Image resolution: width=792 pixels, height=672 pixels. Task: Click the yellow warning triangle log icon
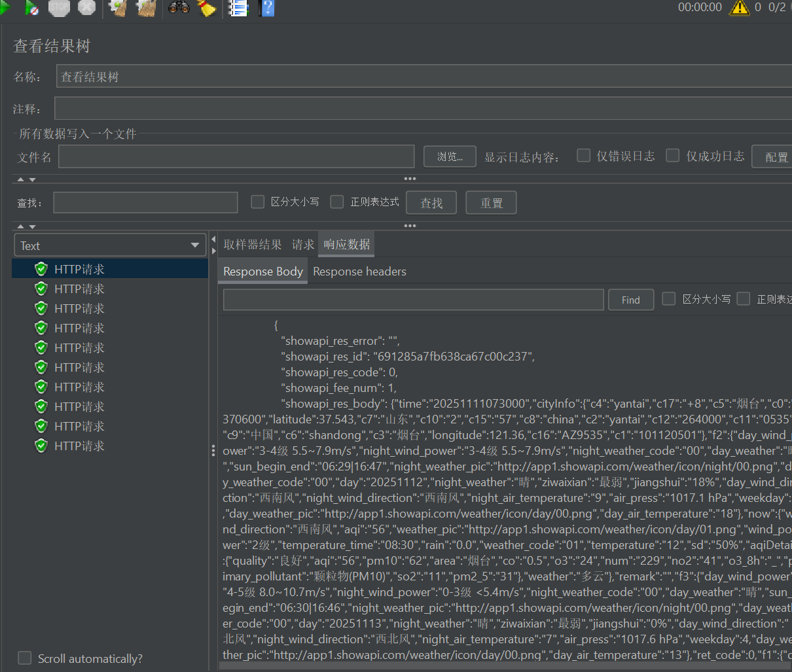(x=740, y=7)
